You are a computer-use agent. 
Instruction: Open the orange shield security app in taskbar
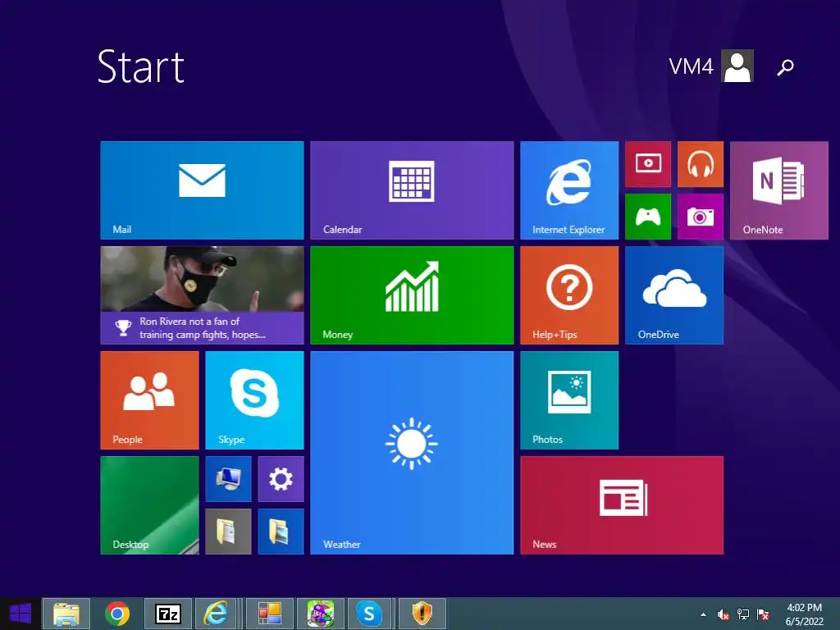click(x=422, y=614)
